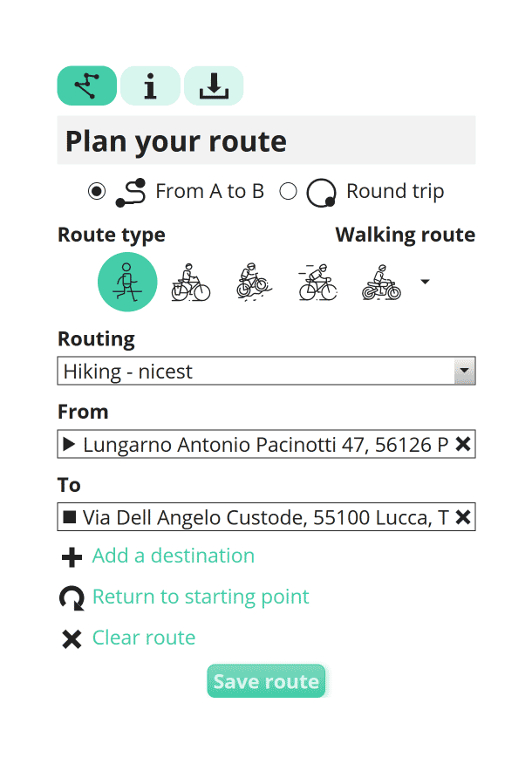Choose the motorcycle route type
Viewport: 532px width, 778px height.
(381, 282)
